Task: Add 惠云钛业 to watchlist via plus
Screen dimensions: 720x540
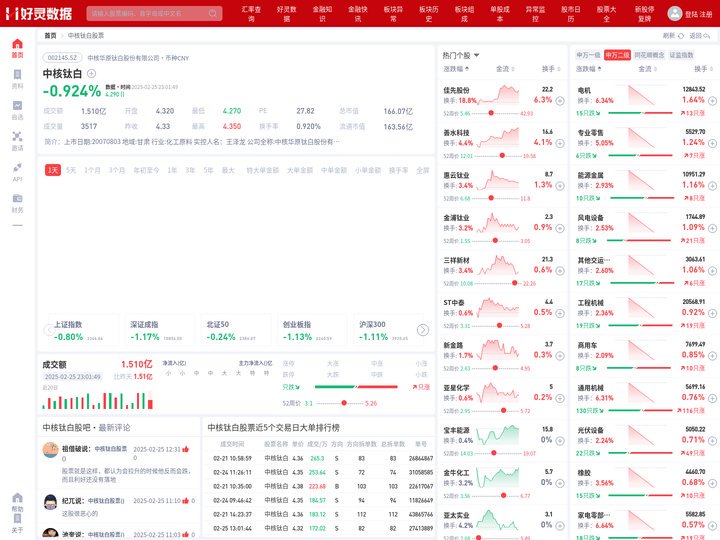Action: 560,186
